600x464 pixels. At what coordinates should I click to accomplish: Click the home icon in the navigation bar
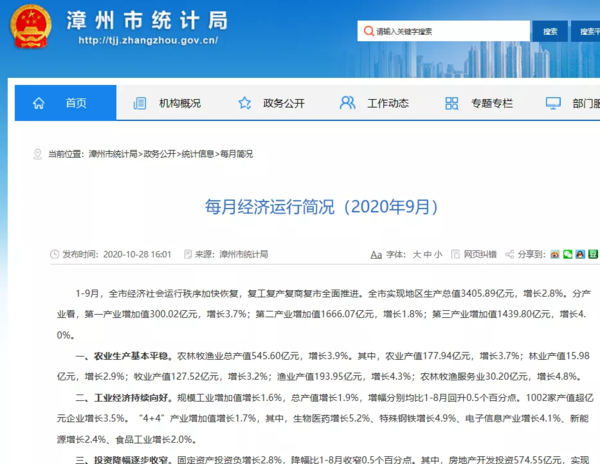[x=38, y=103]
